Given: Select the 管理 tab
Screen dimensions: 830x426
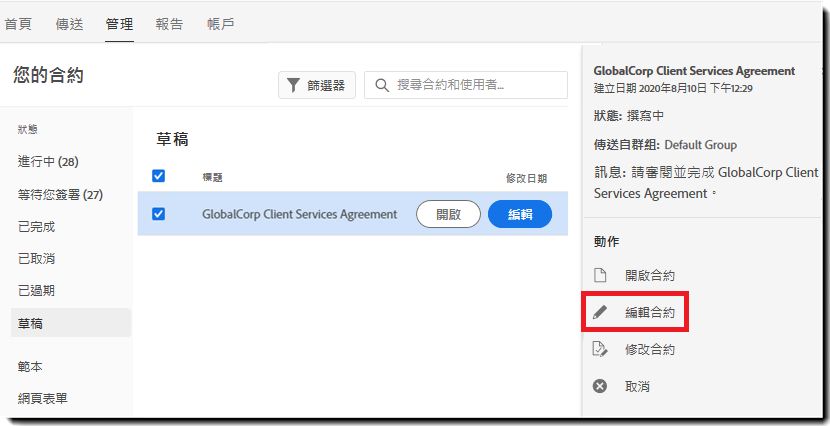Looking at the screenshot, I should 119,24.
